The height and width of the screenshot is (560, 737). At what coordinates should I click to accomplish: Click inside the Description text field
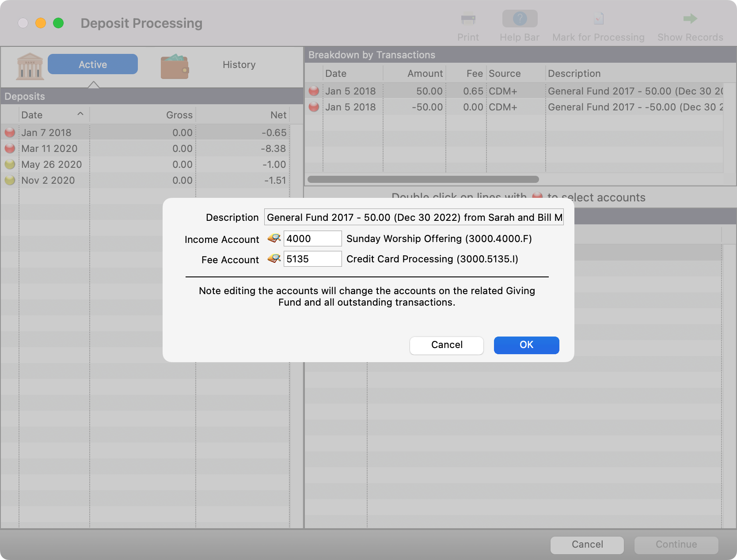point(414,217)
